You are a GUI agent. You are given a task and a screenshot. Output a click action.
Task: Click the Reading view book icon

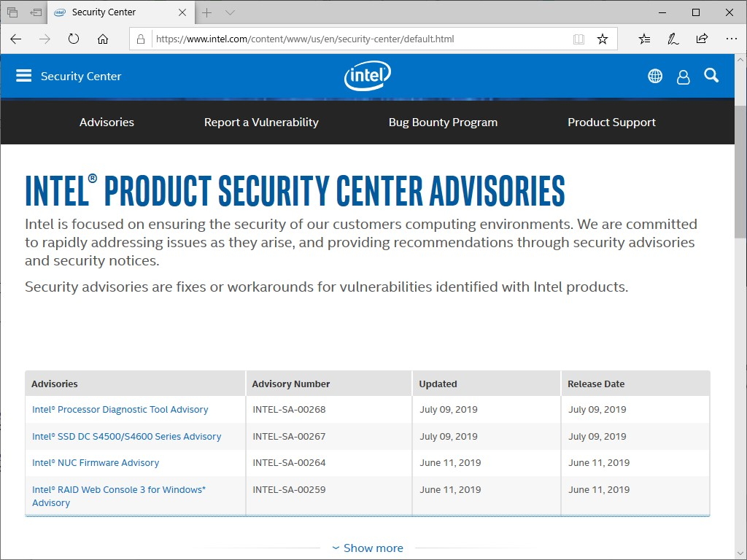(578, 39)
